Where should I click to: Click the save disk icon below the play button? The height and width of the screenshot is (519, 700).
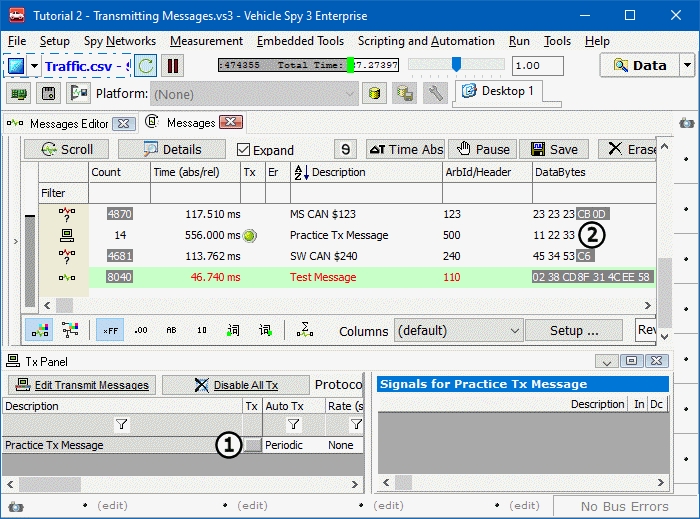tap(47, 94)
